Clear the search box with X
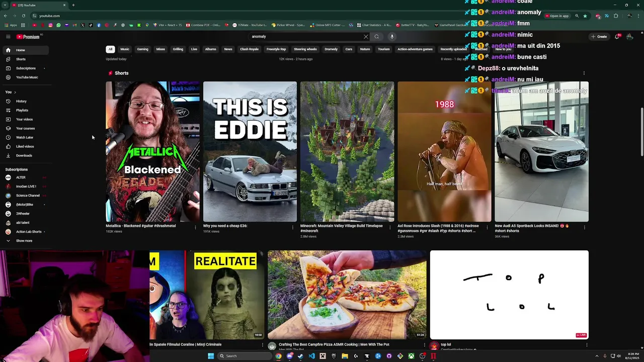644x362 pixels. [x=366, y=37]
